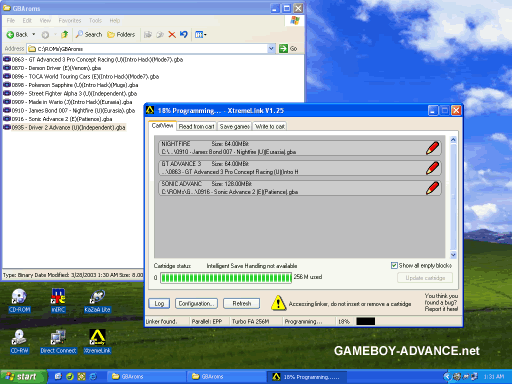Screen dimensions: 512x384
Task: Click the scroll up arrow of the cart list
Action: pyautogui.click(x=453, y=140)
